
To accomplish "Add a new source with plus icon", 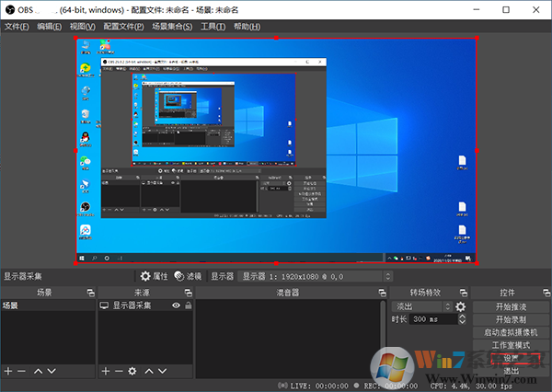I will pos(105,371).
